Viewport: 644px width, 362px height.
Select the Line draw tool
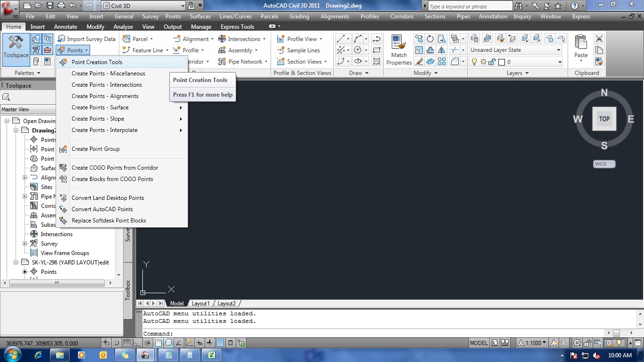click(341, 39)
